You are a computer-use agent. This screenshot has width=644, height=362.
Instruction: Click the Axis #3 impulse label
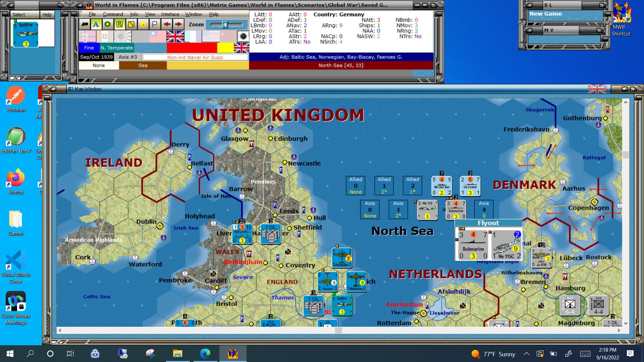[x=128, y=57]
